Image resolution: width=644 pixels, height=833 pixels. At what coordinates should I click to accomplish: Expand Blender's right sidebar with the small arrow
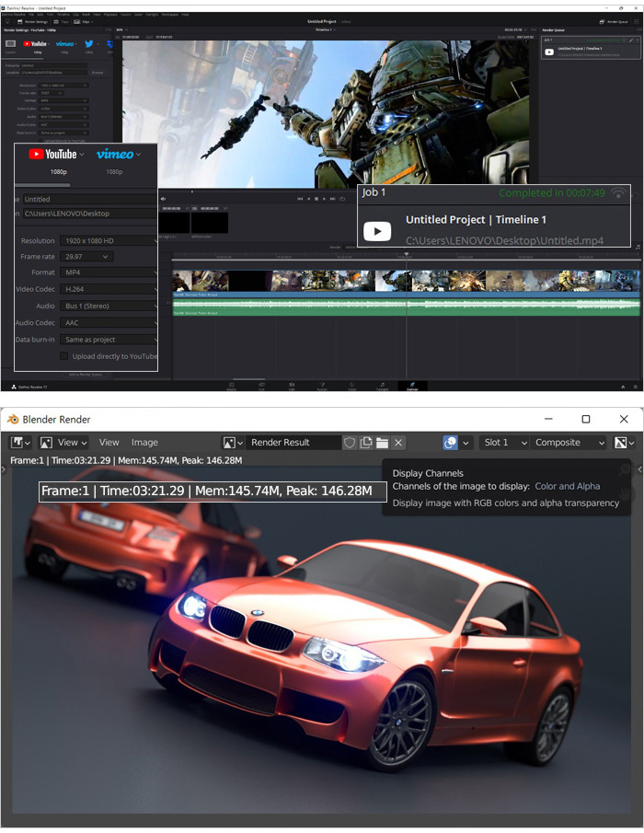(x=639, y=469)
